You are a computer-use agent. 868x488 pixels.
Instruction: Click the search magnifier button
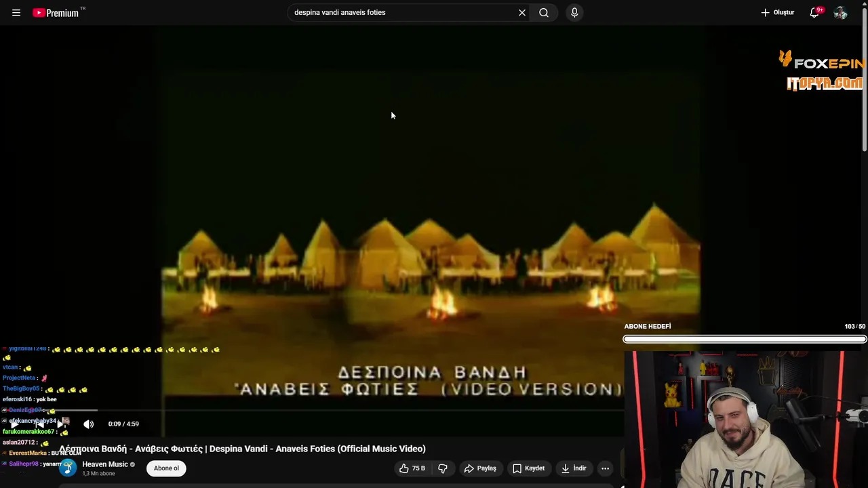(x=544, y=13)
